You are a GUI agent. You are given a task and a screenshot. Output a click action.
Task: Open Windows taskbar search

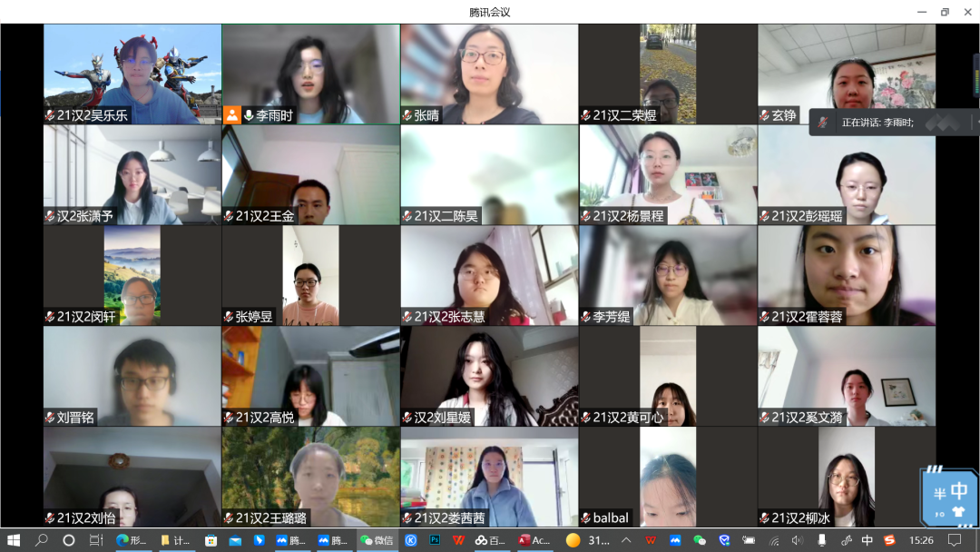point(42,540)
